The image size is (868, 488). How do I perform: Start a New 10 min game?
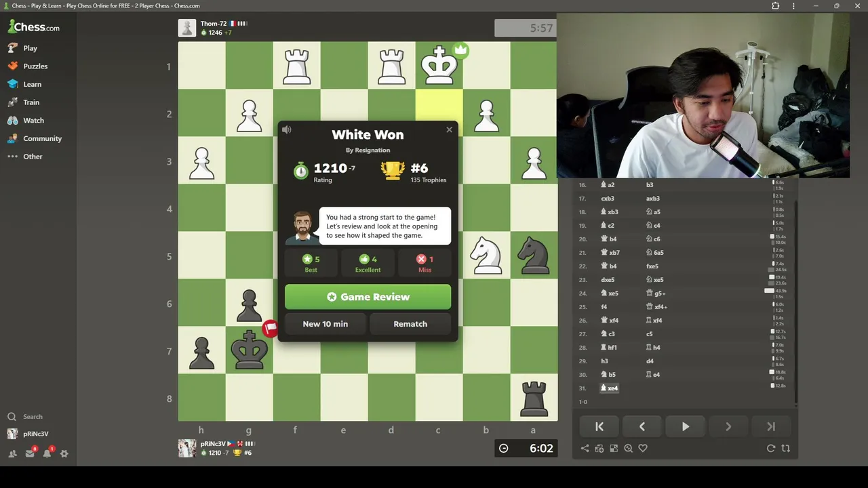[325, 324]
